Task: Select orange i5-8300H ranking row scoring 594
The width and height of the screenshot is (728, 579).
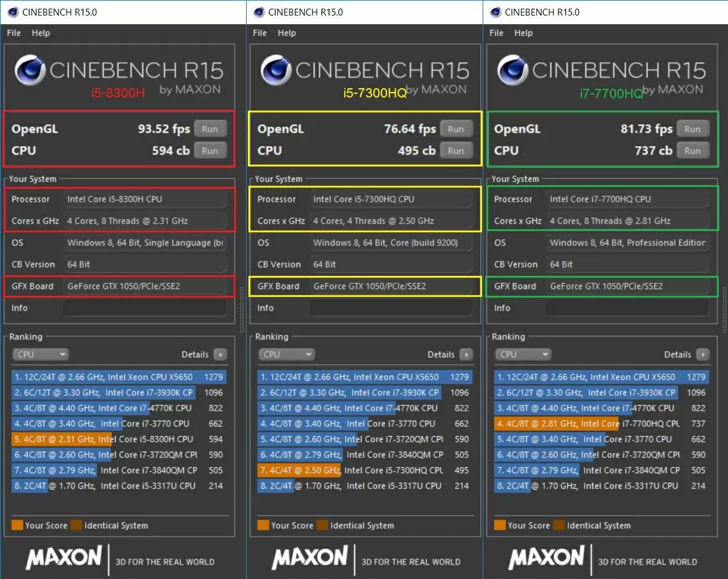Action: click(119, 439)
